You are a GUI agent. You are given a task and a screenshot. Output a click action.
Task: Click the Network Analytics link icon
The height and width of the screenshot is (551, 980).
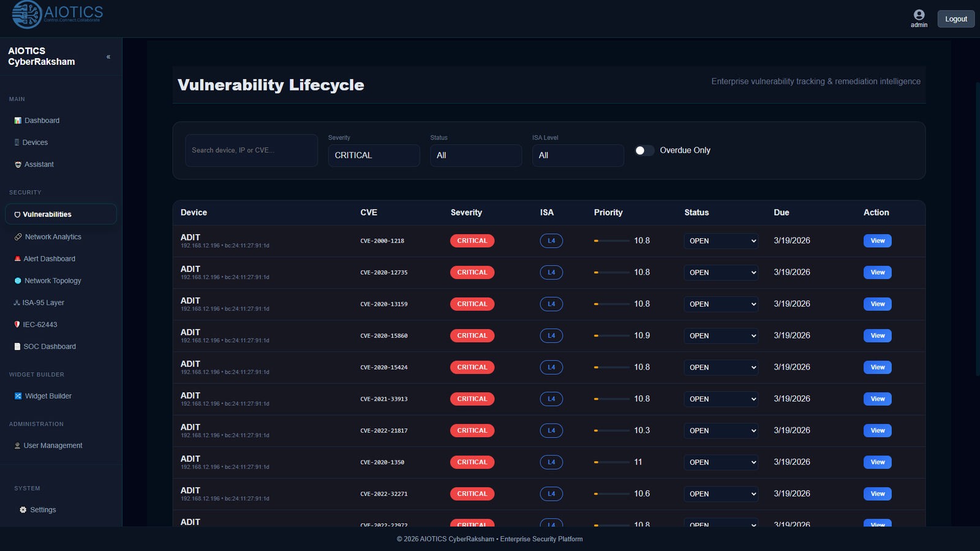point(18,237)
